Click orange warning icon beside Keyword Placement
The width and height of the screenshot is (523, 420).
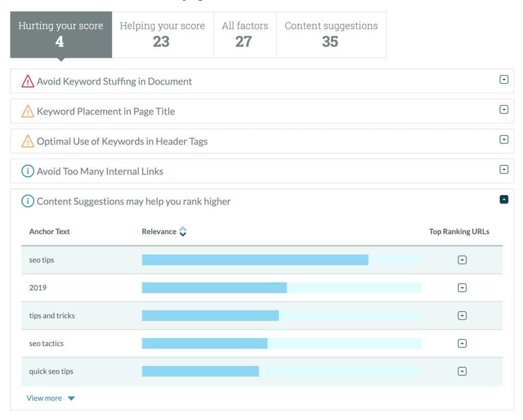[x=28, y=112]
